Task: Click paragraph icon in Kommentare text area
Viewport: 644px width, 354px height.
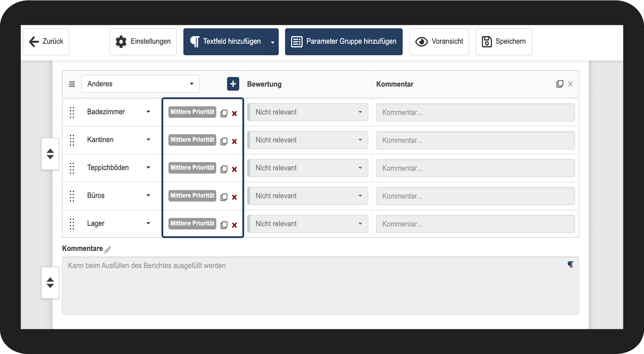Action: tap(570, 264)
